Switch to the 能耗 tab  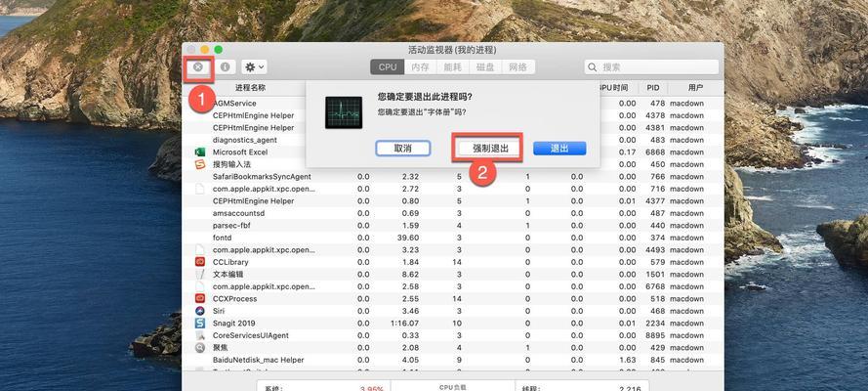click(453, 67)
